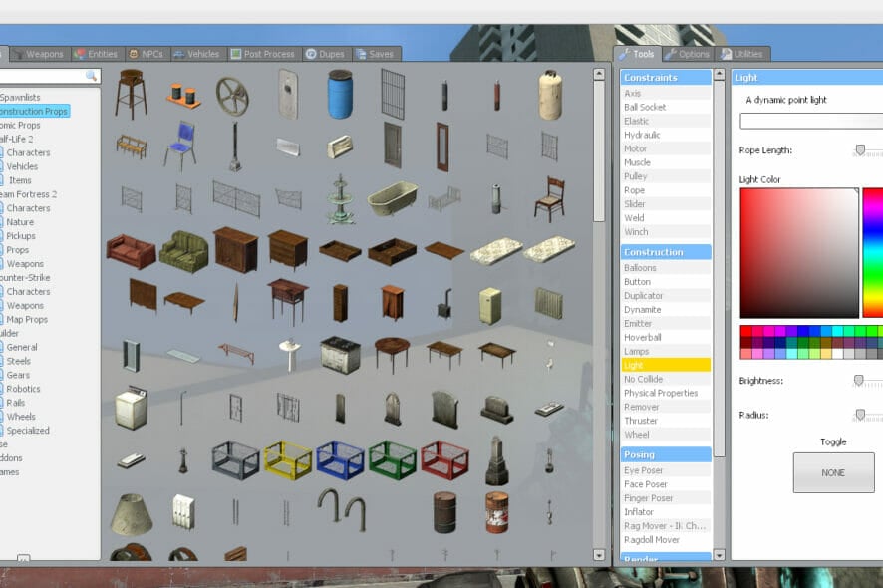Collapse the Posing tool category
Viewport: 883px width, 588px height.
coord(666,454)
